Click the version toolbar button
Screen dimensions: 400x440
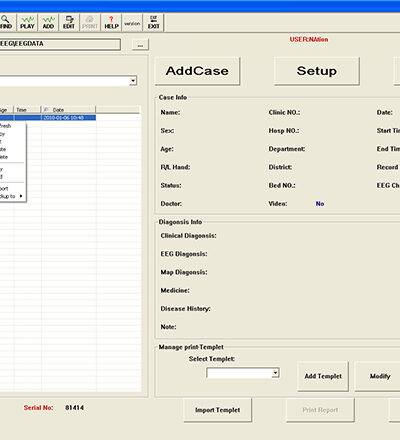coord(132,22)
